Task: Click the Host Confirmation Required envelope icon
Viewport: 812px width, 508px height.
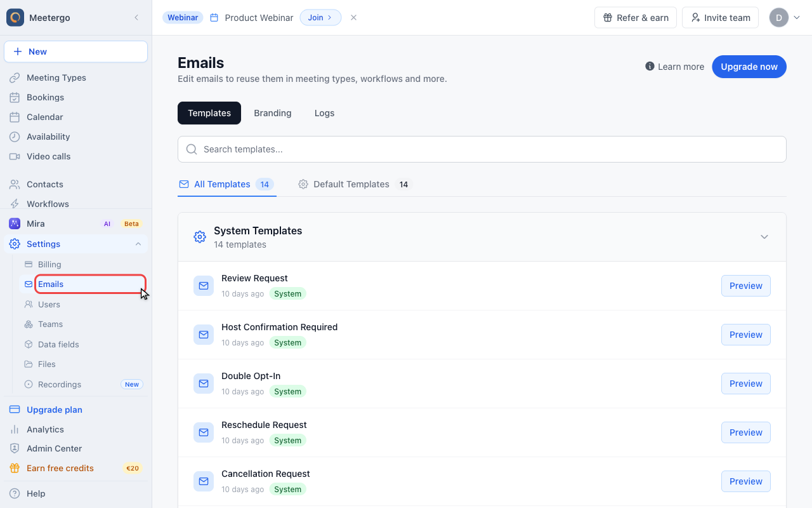Action: coord(204,335)
